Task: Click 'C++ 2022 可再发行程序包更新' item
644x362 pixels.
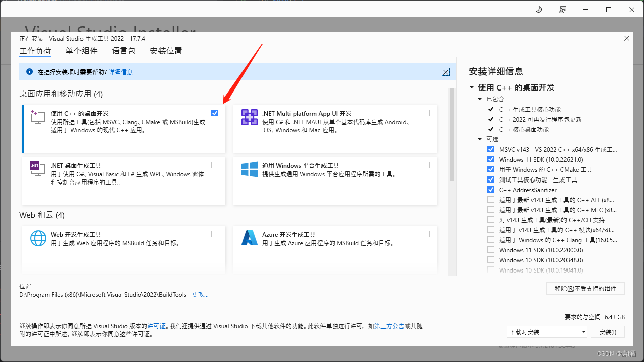Action: (540, 119)
